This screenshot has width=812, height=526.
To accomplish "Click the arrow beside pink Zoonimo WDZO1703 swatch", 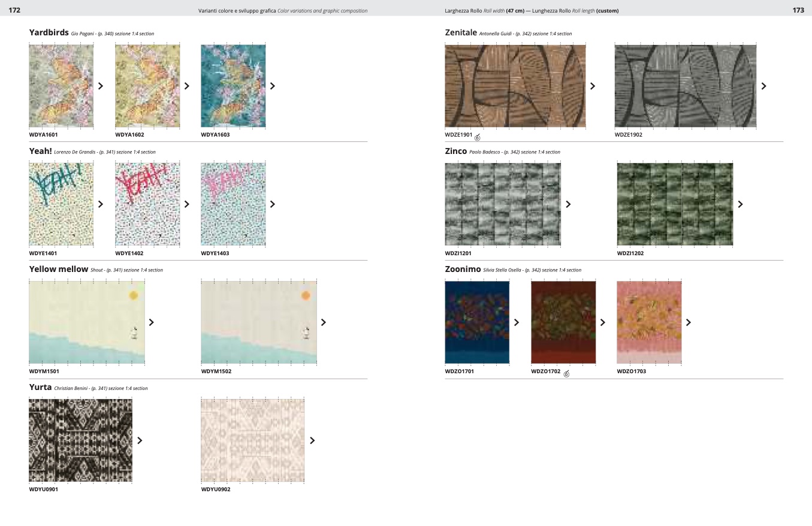I will coord(689,322).
